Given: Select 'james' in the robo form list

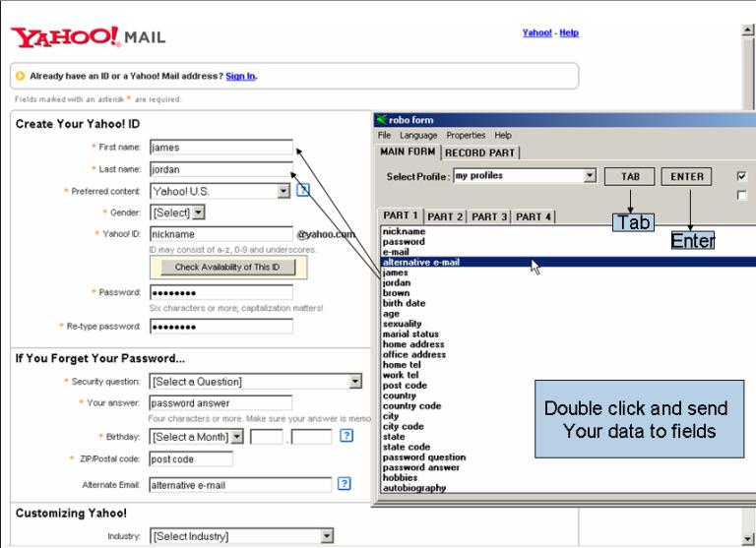Looking at the screenshot, I should pos(395,273).
